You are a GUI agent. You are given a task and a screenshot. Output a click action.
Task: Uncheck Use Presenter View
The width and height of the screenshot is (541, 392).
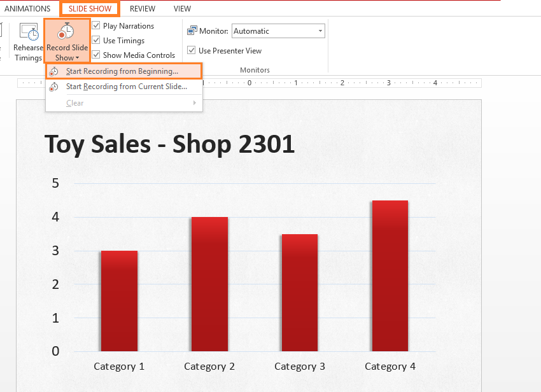191,50
